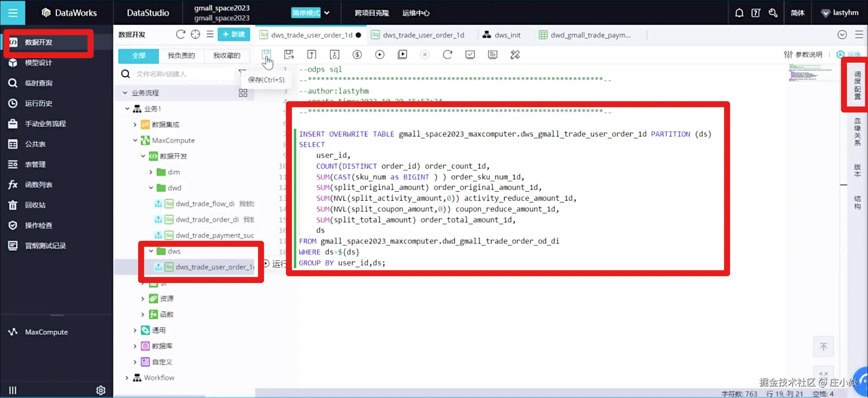Open the tab list circle-chevron icon

[x=842, y=35]
